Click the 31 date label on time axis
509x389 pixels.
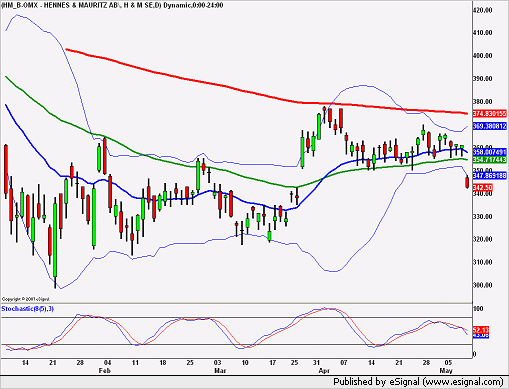[316, 363]
